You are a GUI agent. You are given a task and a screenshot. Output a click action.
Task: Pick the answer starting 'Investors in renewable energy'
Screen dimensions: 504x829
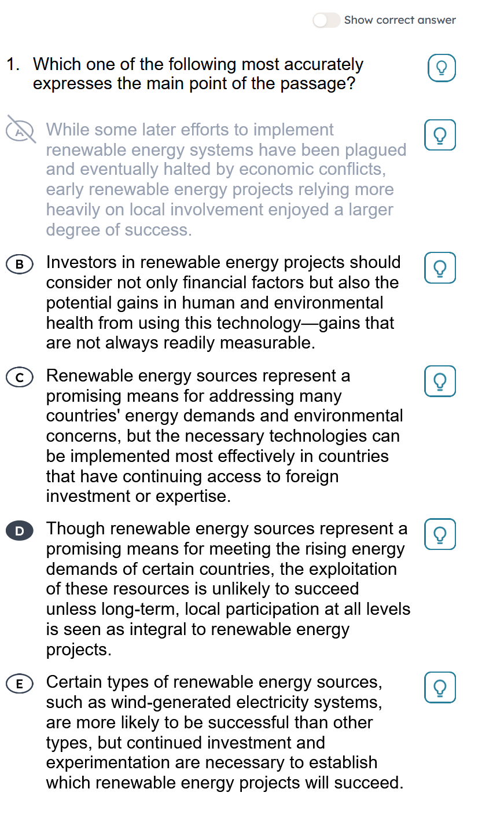223,302
